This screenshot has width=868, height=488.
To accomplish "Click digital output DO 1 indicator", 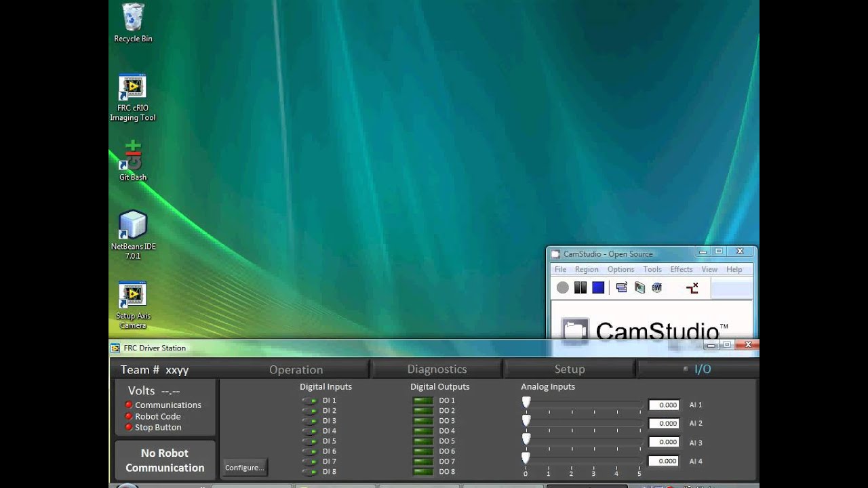I will (422, 401).
